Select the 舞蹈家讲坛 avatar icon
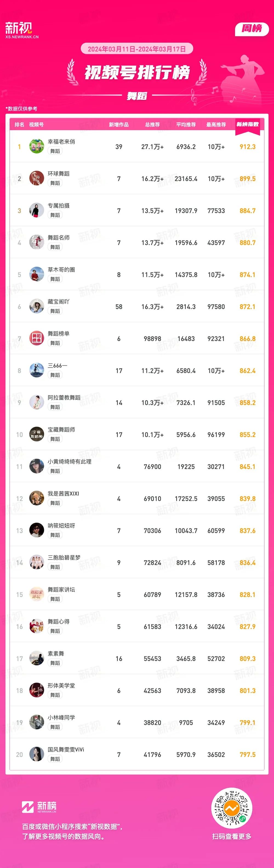The width and height of the screenshot is (274, 868). point(36,595)
